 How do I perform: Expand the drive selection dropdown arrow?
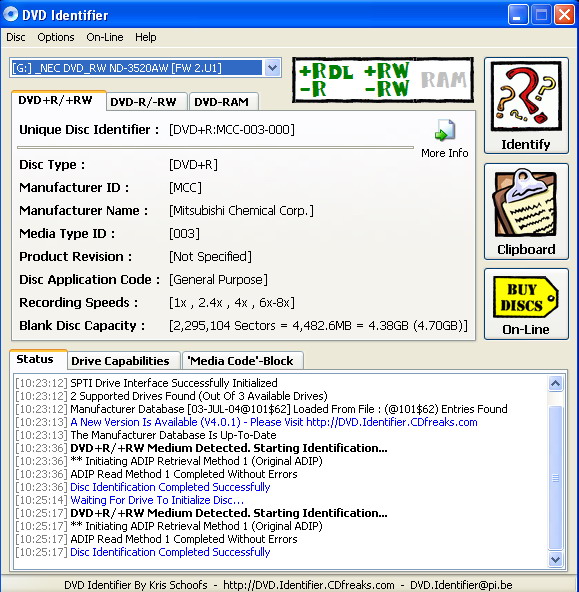(x=272, y=68)
